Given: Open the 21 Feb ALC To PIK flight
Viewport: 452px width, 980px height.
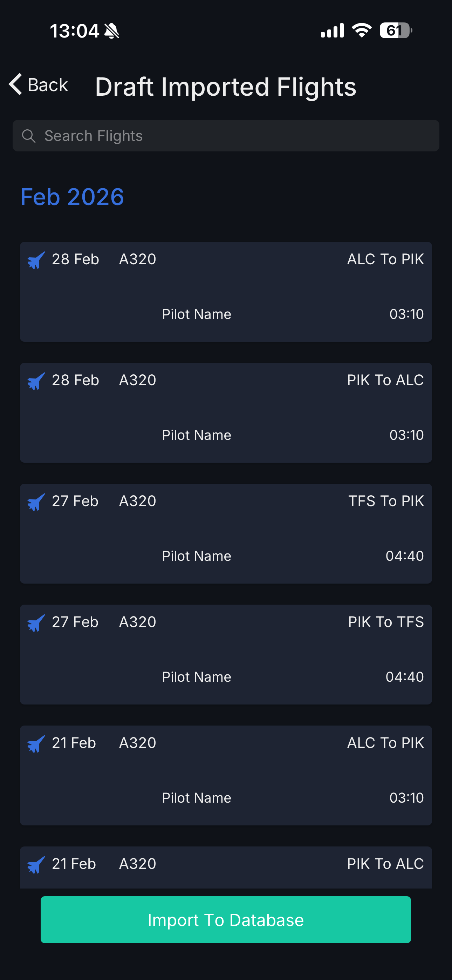Looking at the screenshot, I should (226, 776).
